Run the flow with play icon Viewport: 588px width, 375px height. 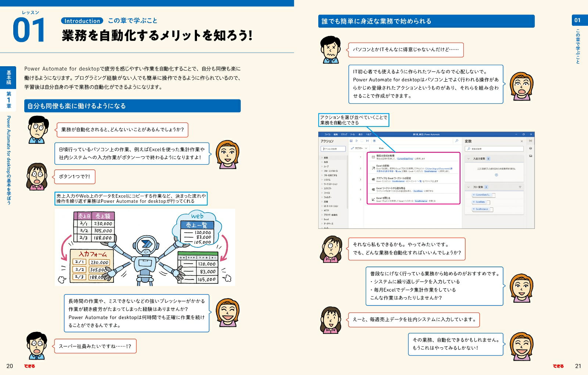pyautogui.click(x=356, y=141)
